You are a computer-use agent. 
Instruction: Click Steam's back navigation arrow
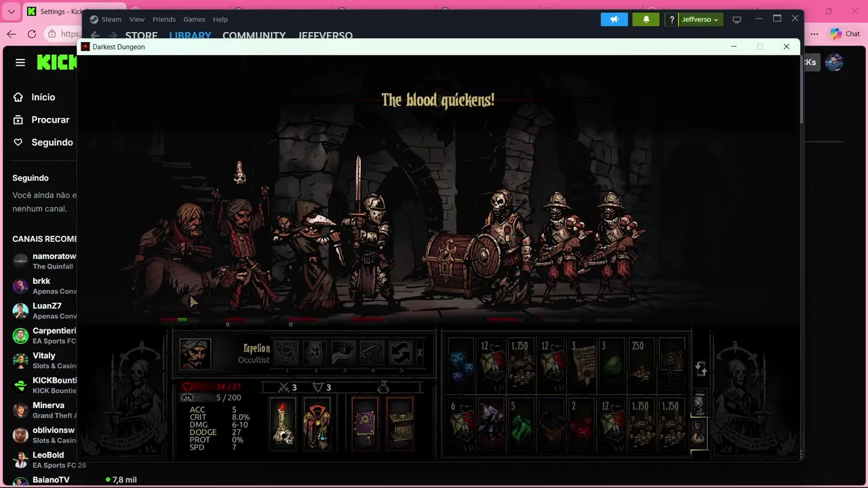(95, 36)
